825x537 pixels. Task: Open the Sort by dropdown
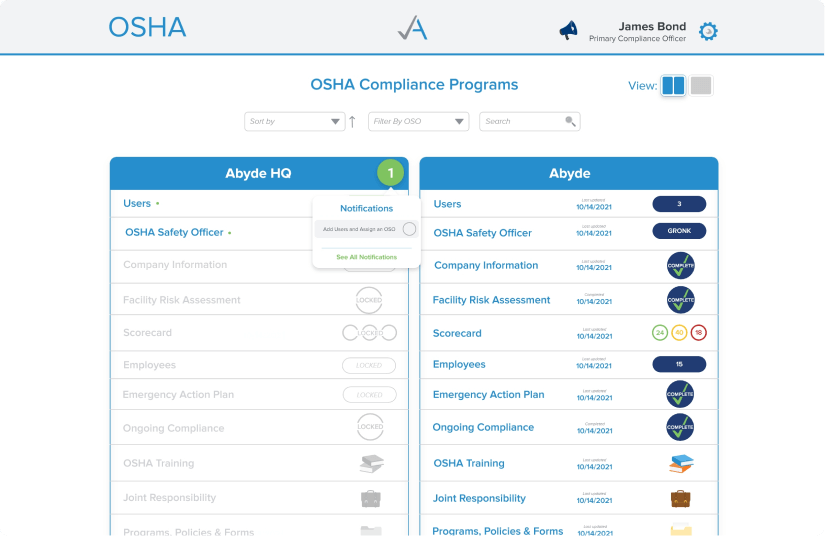(x=294, y=121)
